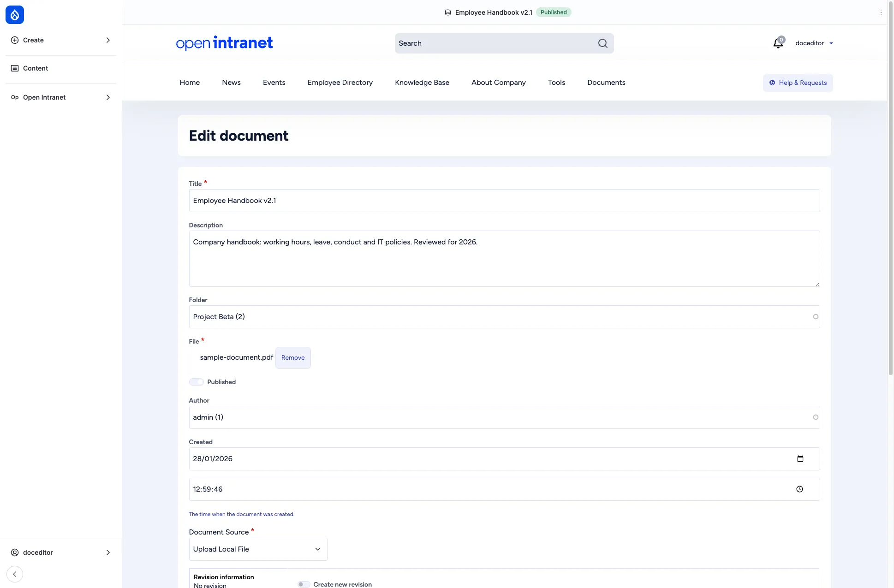
Task: Click the search magnifier icon
Action: (602, 43)
